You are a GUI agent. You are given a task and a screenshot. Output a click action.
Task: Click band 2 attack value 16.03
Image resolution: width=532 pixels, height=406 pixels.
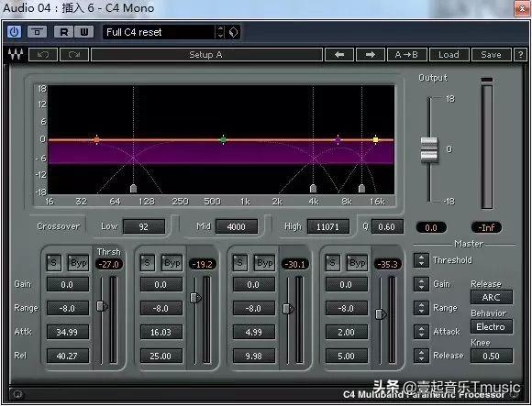pos(161,332)
